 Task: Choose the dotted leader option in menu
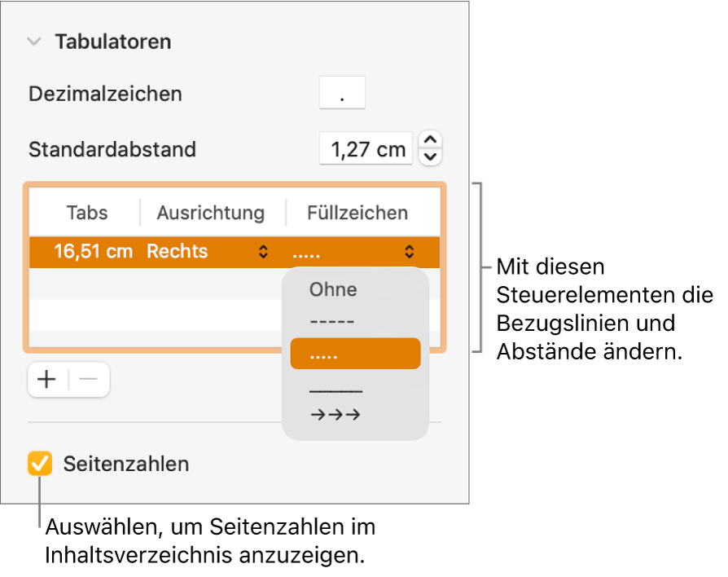pyautogui.click(x=355, y=354)
